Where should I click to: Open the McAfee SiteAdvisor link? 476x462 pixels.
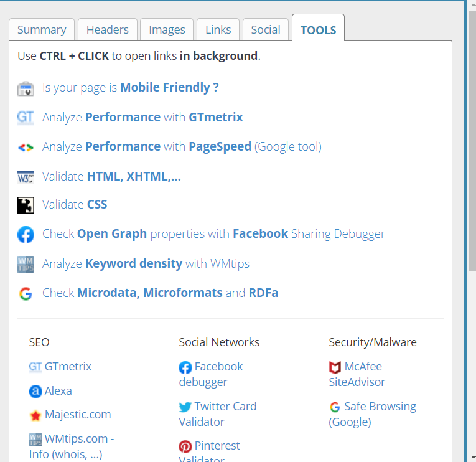357,375
